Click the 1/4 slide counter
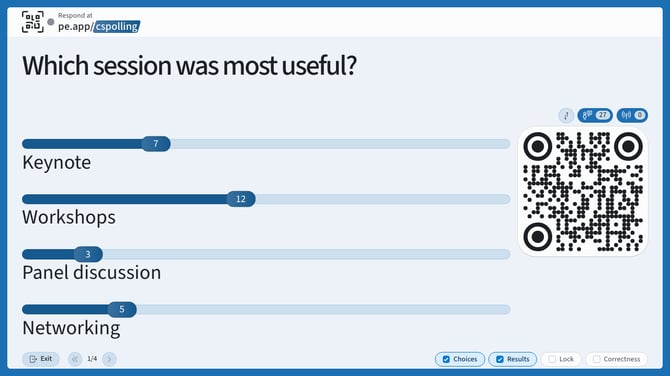Image resolution: width=670 pixels, height=376 pixels. point(92,359)
